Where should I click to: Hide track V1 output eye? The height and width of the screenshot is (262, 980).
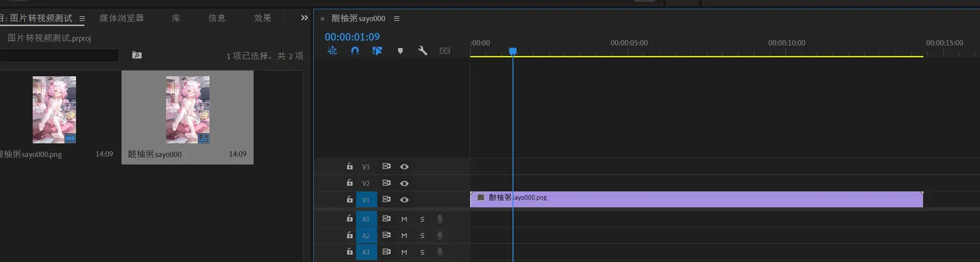[x=404, y=200]
